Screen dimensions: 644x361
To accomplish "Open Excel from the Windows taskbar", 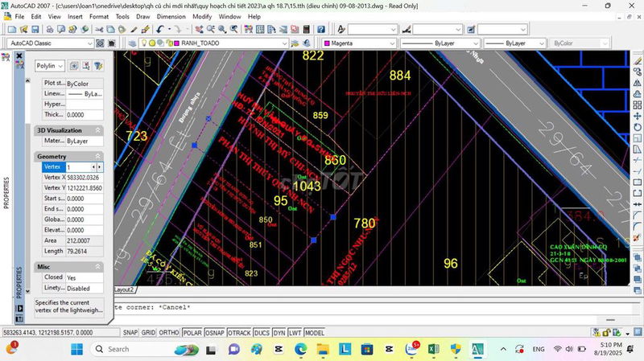I will click(433, 349).
